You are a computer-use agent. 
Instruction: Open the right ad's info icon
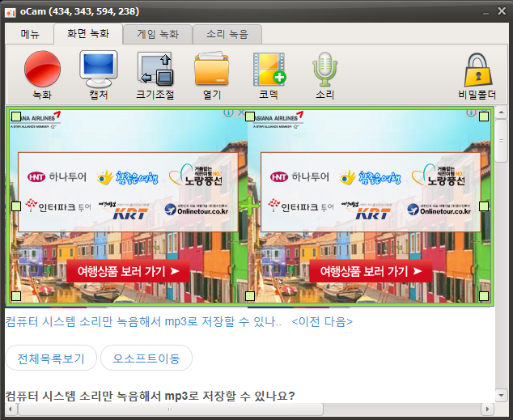(471, 113)
